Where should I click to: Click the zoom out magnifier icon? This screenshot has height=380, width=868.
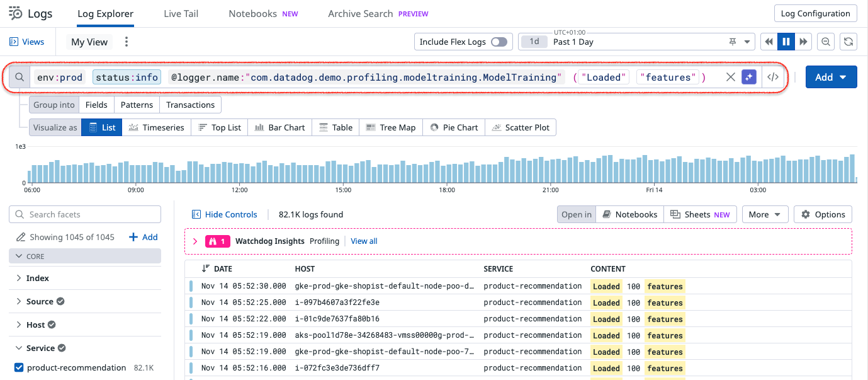click(826, 42)
